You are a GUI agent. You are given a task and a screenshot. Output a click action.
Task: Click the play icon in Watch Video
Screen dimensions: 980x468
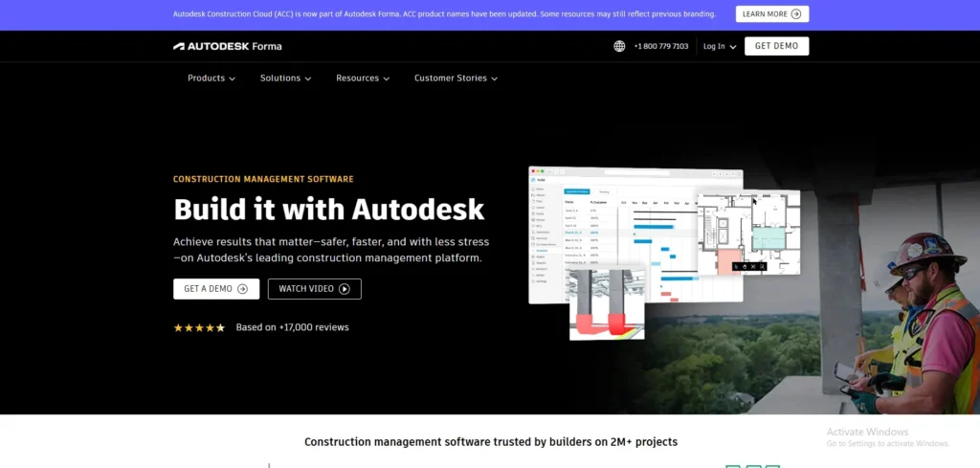pyautogui.click(x=345, y=289)
